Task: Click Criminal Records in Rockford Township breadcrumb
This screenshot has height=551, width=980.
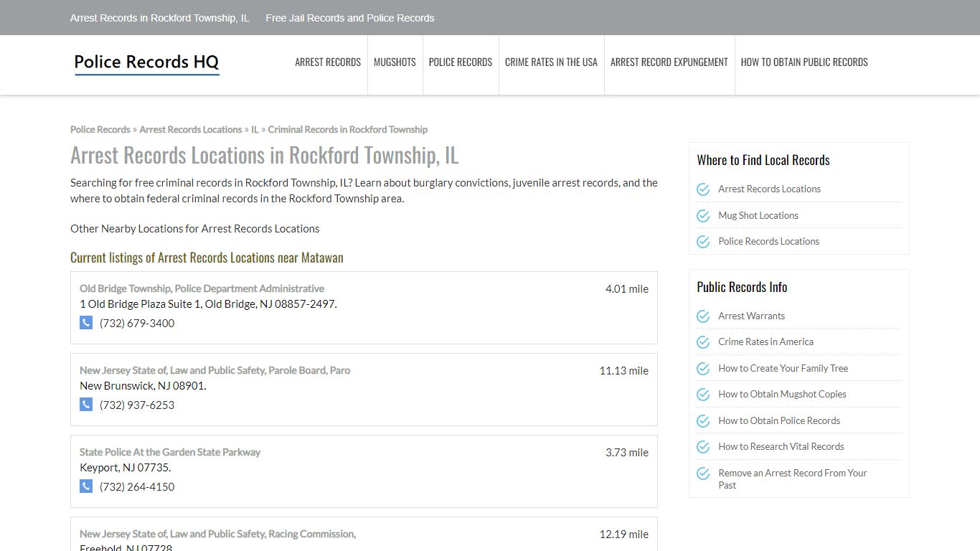Action: (348, 130)
